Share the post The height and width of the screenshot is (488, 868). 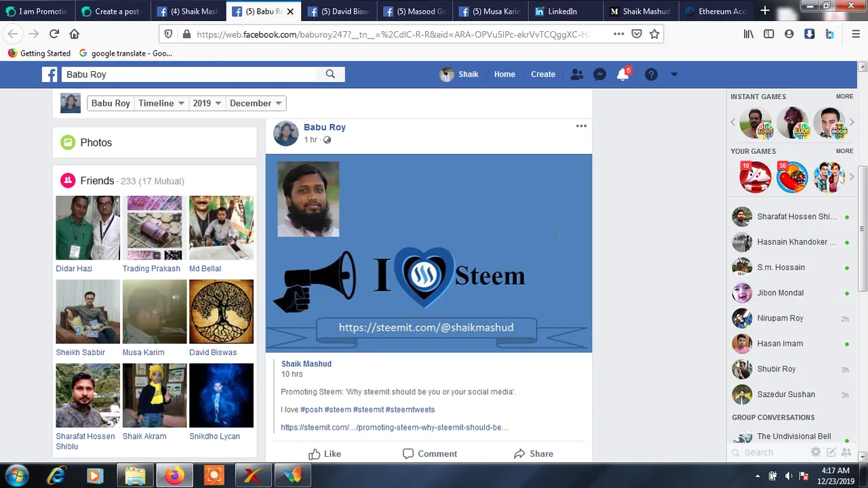tap(532, 453)
